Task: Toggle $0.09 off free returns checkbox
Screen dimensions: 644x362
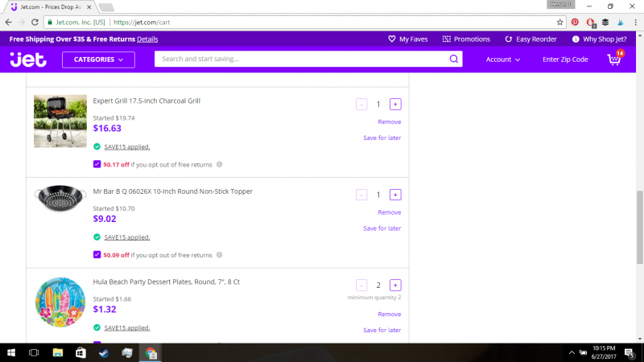Action: click(x=97, y=254)
